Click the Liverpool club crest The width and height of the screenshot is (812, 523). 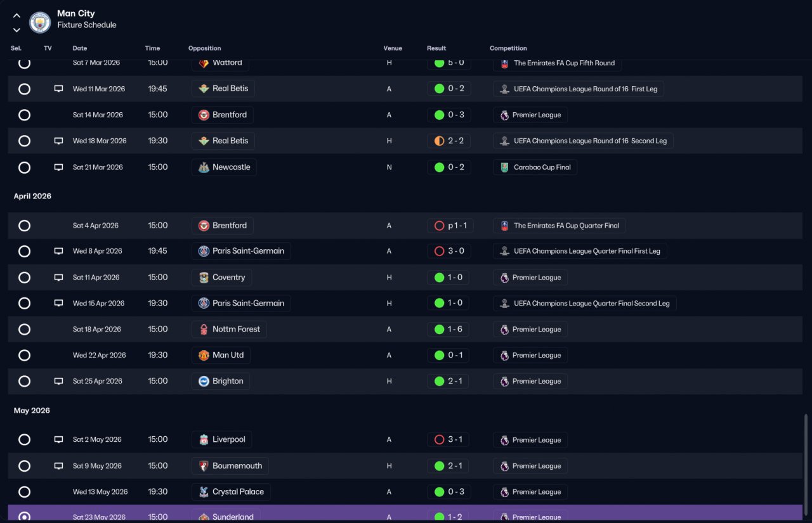click(204, 440)
